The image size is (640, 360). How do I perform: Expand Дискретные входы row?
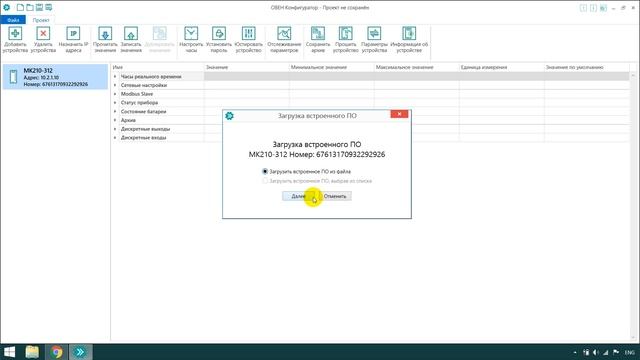pos(115,138)
